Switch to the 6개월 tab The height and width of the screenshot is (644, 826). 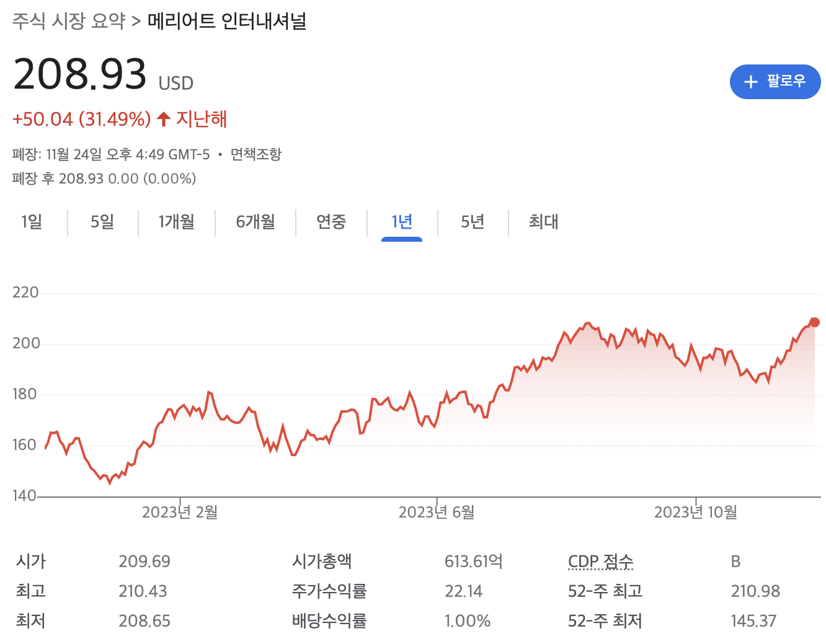coord(255,222)
